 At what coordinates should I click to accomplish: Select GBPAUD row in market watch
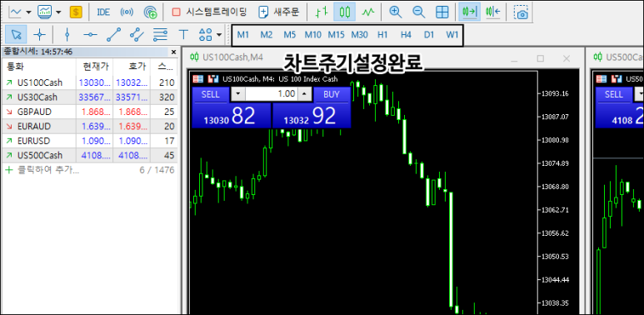(x=89, y=112)
